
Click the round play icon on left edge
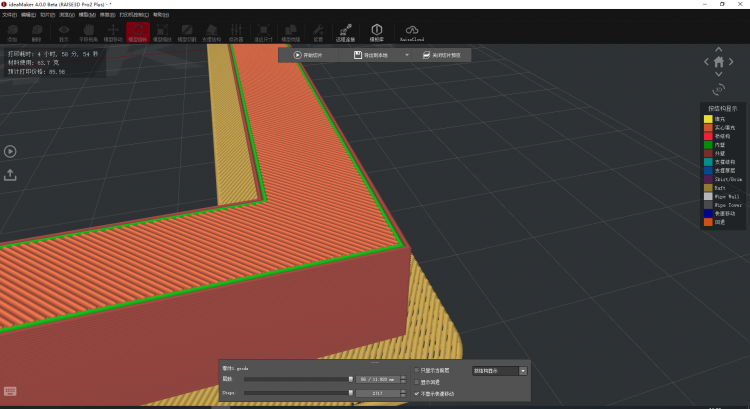click(x=10, y=152)
